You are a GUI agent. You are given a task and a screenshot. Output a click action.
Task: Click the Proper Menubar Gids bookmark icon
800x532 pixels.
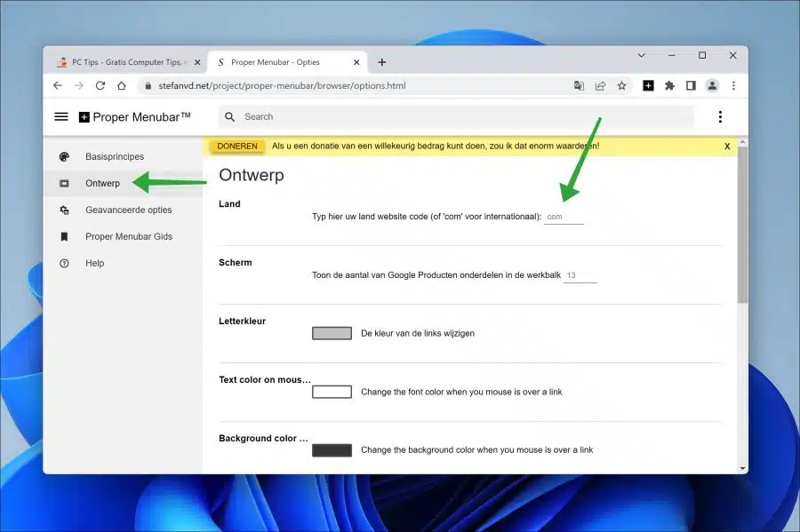[64, 236]
